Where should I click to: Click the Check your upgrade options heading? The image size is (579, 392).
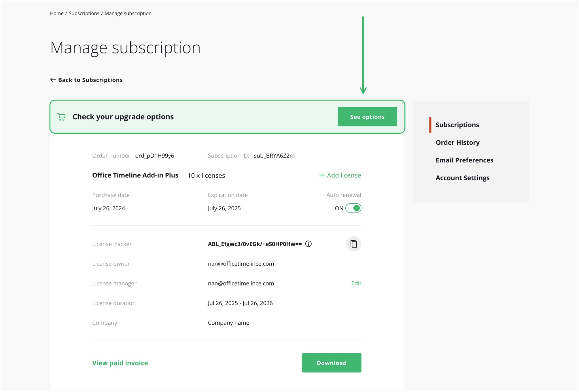click(123, 117)
